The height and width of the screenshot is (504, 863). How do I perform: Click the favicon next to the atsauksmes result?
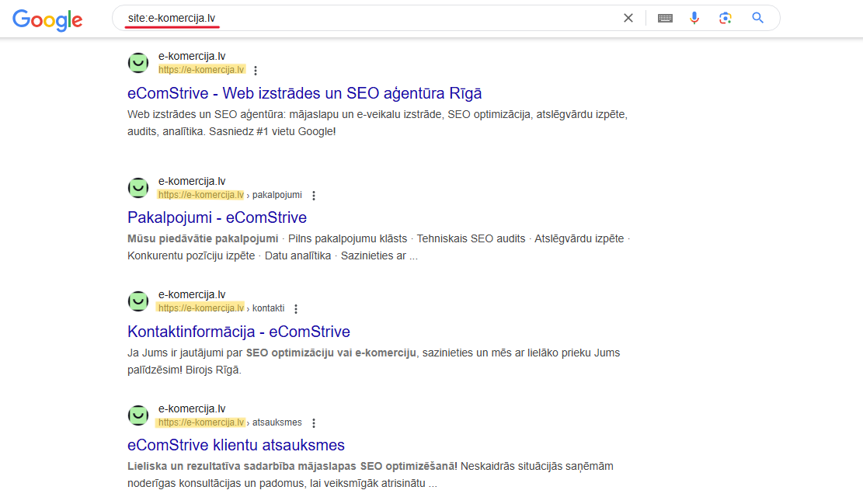(137, 415)
